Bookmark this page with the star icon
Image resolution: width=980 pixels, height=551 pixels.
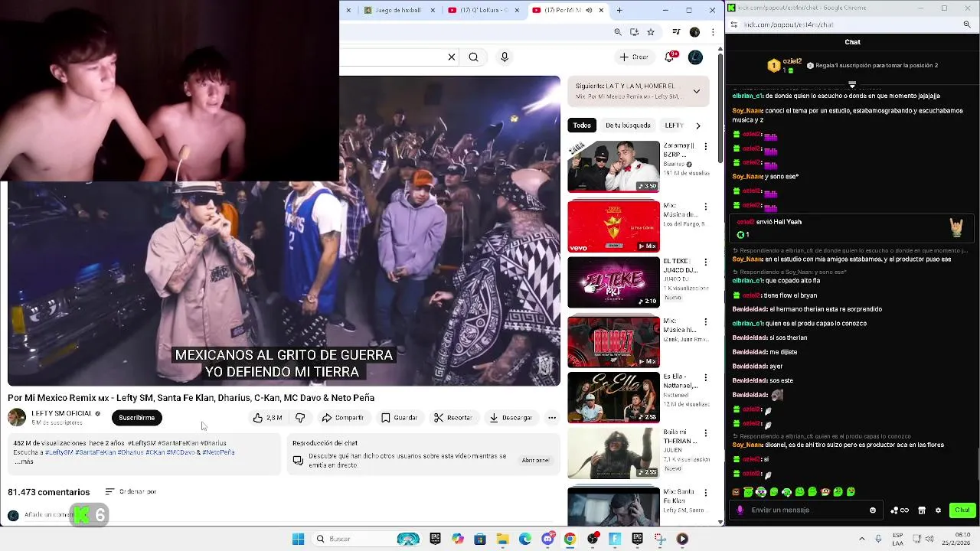[651, 32]
